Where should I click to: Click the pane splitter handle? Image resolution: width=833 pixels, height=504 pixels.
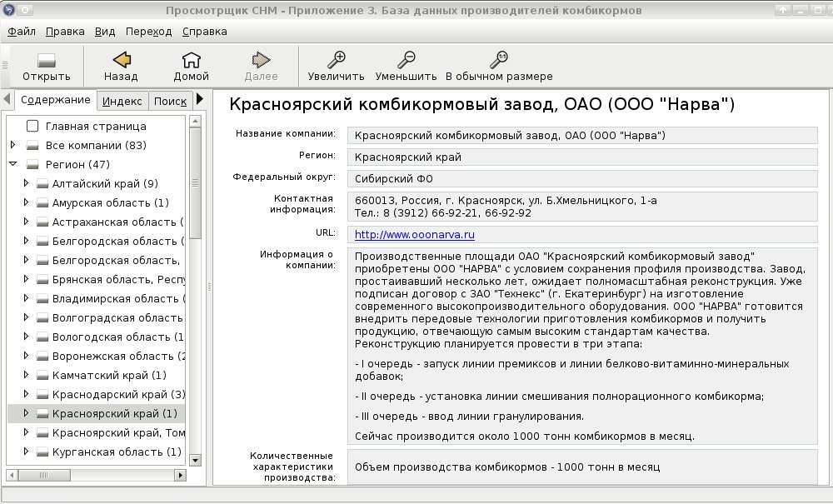(209, 287)
